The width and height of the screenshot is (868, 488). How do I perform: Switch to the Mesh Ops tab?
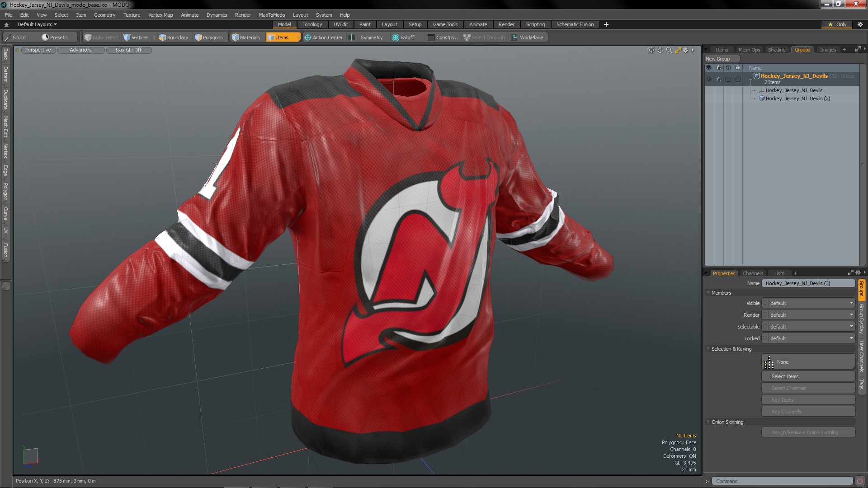tap(749, 50)
